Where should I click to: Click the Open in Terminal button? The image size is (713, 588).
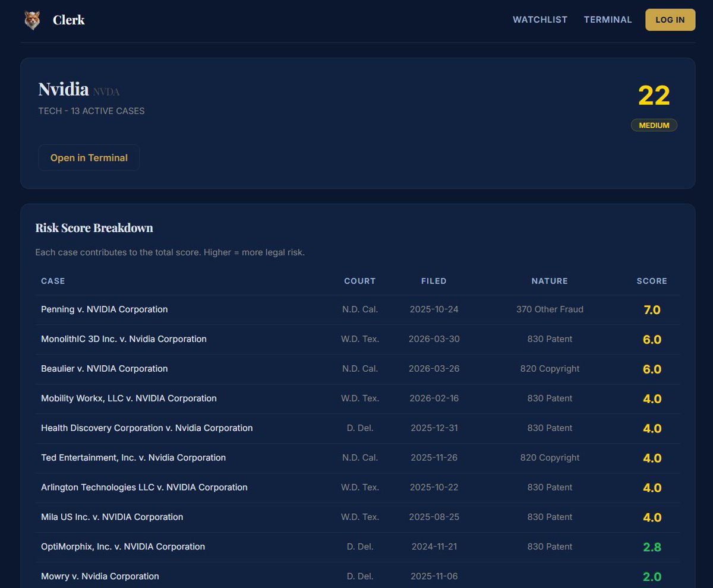click(x=89, y=158)
